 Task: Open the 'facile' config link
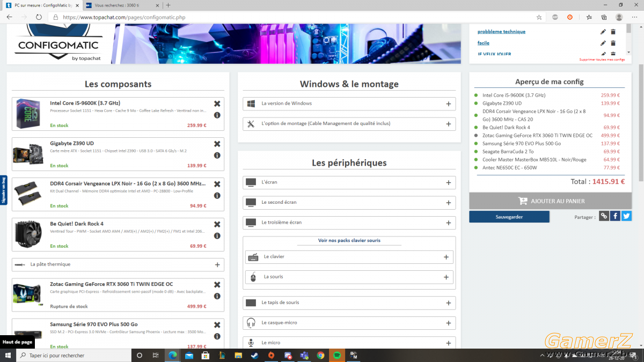point(484,43)
